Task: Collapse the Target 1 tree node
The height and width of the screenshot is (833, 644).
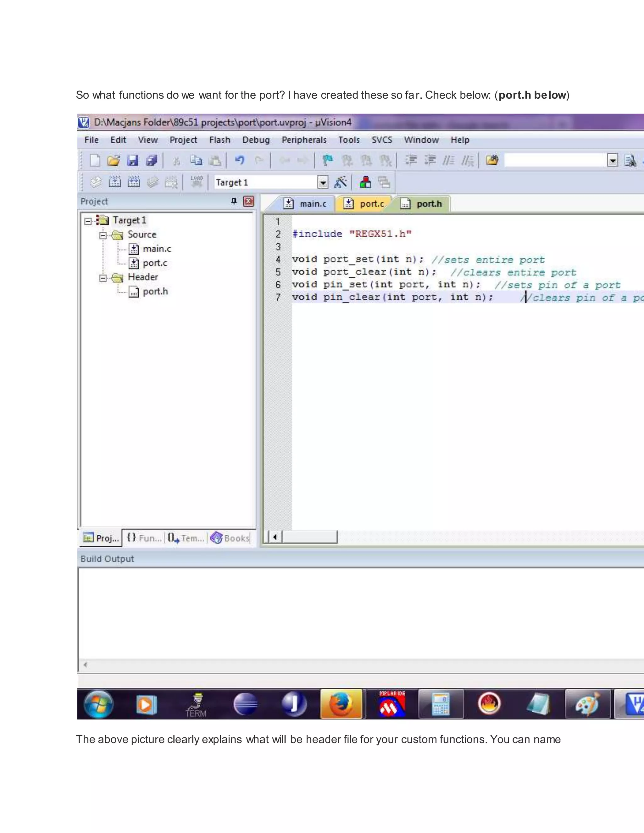Action: point(88,221)
